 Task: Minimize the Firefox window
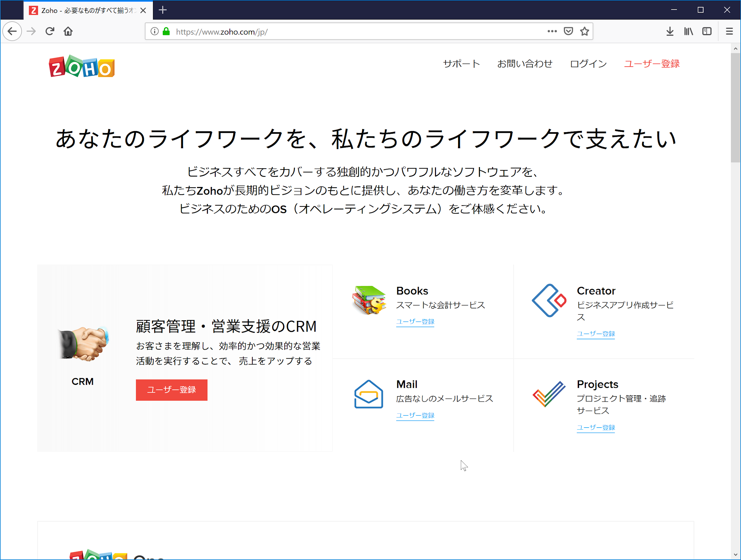point(674,10)
